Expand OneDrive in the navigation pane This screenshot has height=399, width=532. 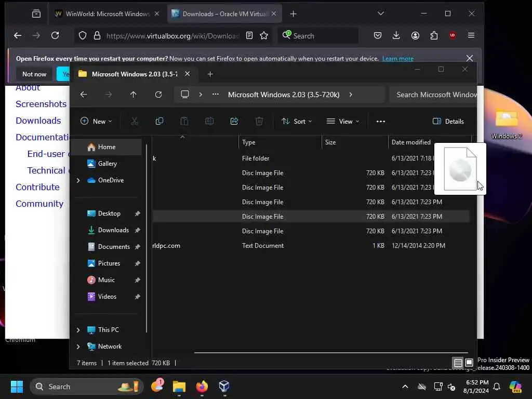point(78,180)
